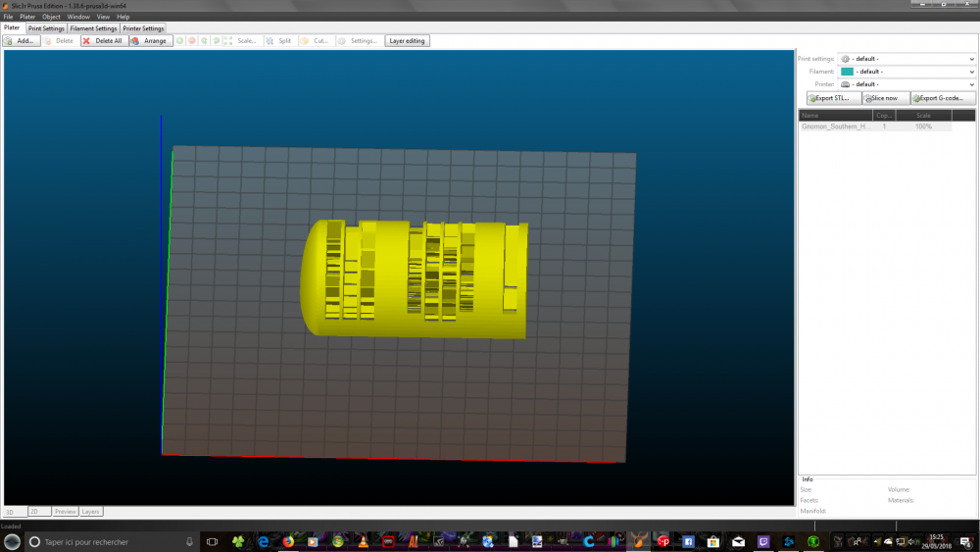Screen dimensions: 980x552
Task: Open the Object menu
Action: (51, 17)
